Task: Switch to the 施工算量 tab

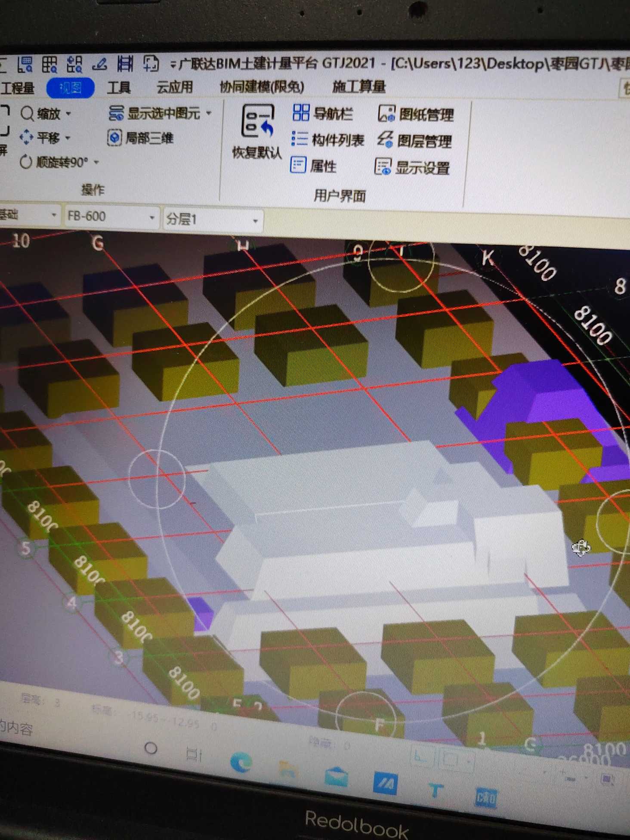Action: [x=359, y=87]
